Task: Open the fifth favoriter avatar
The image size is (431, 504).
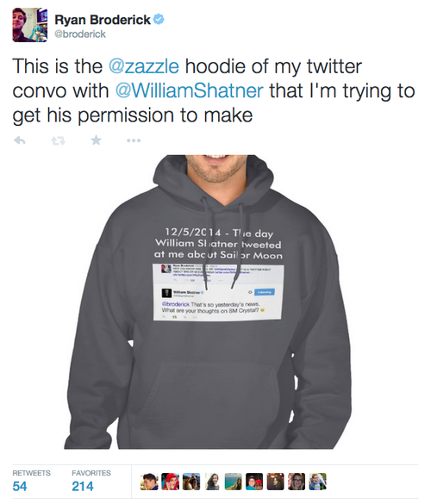Action: coord(234,482)
